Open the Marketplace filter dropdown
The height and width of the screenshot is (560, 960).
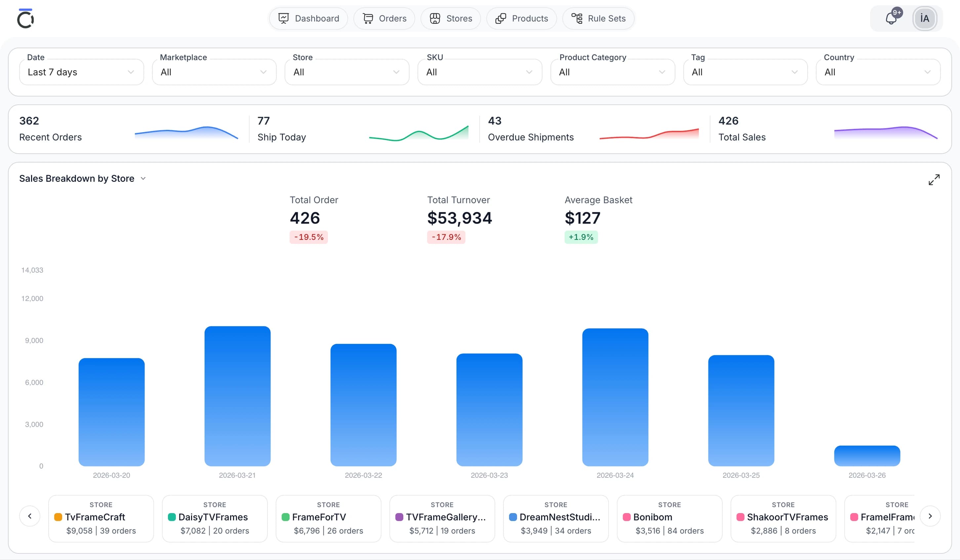[x=214, y=72]
